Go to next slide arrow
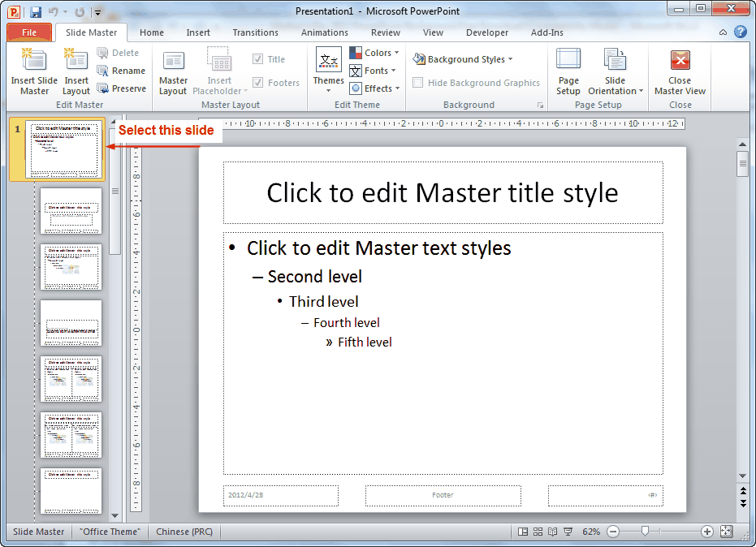756x547 pixels. click(743, 504)
